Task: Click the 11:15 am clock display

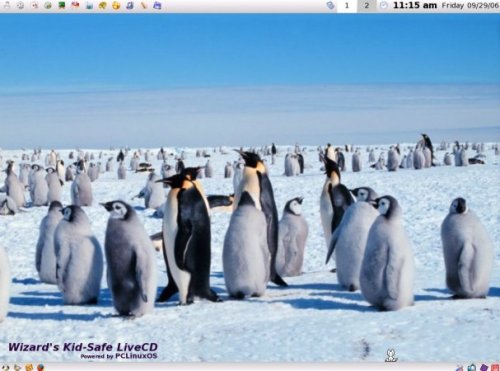Action: (x=415, y=5)
